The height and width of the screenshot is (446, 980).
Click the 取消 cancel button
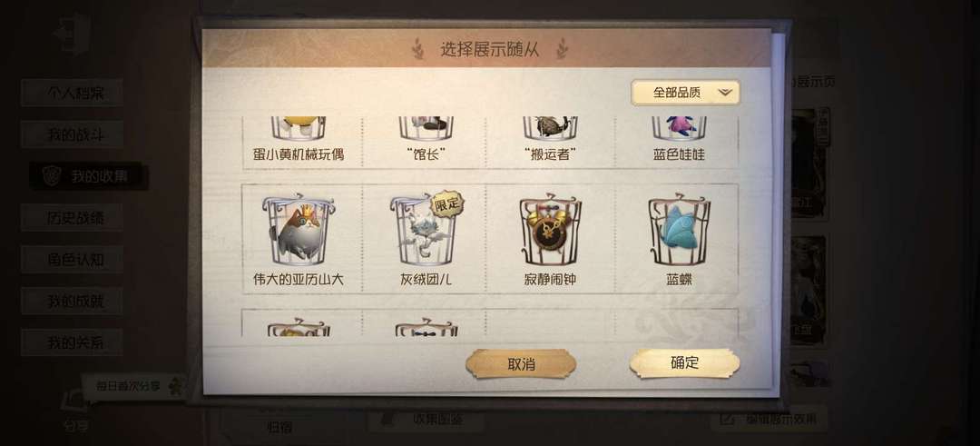tap(521, 364)
